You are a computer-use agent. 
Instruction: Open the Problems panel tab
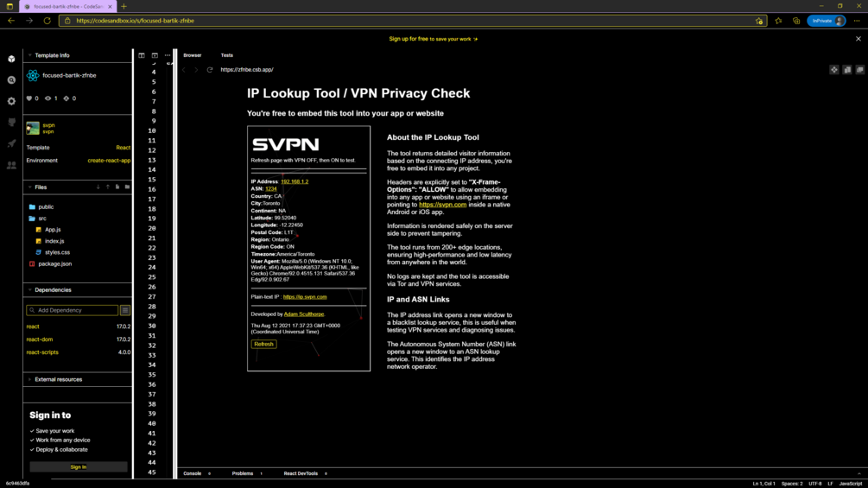coord(243,473)
